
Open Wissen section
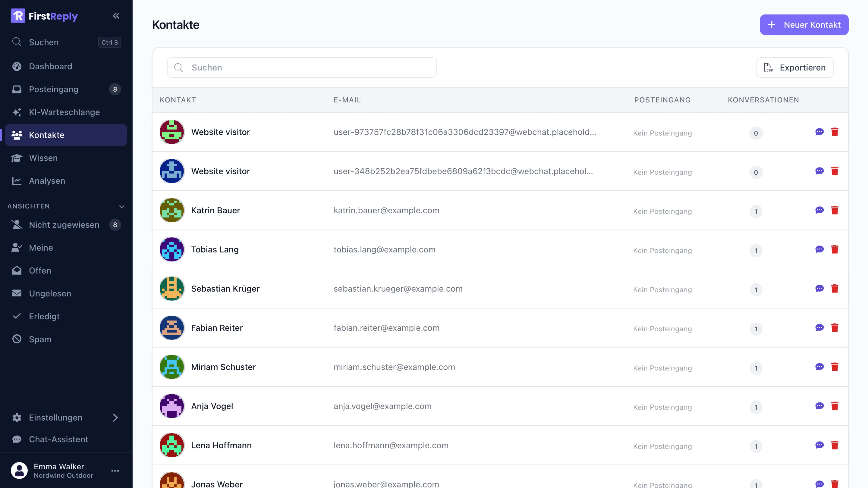(x=66, y=158)
